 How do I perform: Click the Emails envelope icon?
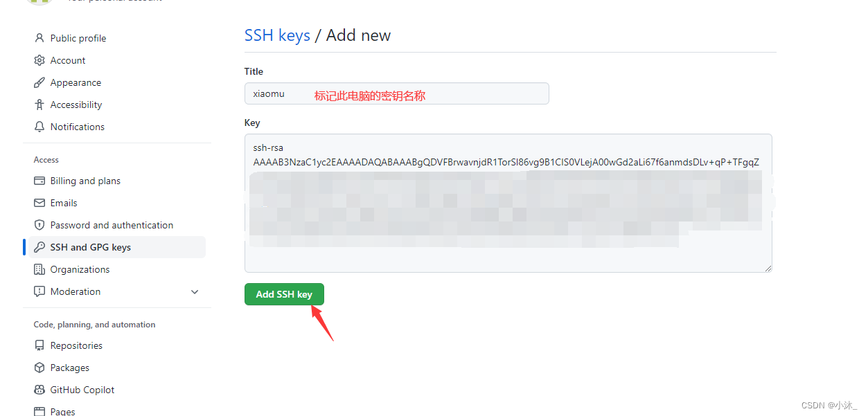(x=39, y=203)
